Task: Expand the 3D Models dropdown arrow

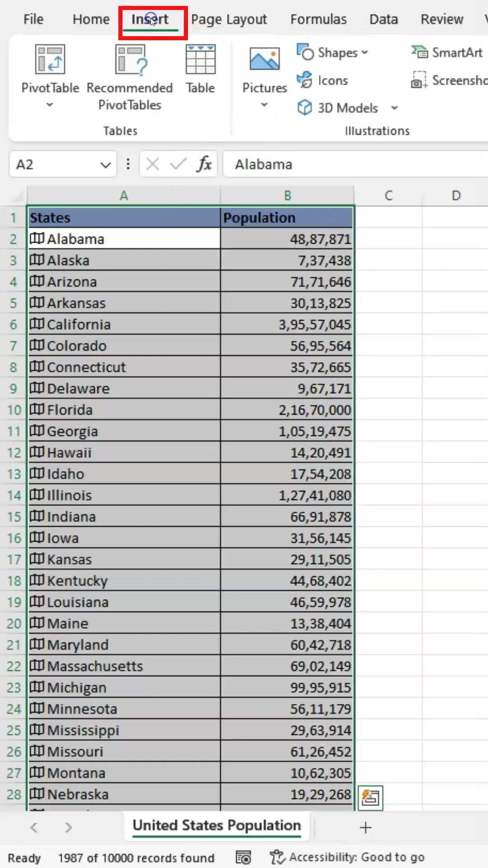Action: pyautogui.click(x=394, y=108)
